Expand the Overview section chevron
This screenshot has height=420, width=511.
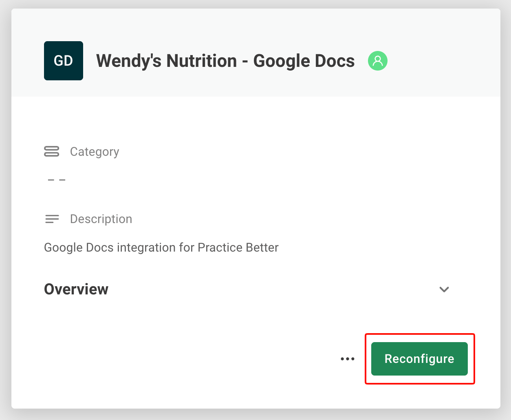444,290
